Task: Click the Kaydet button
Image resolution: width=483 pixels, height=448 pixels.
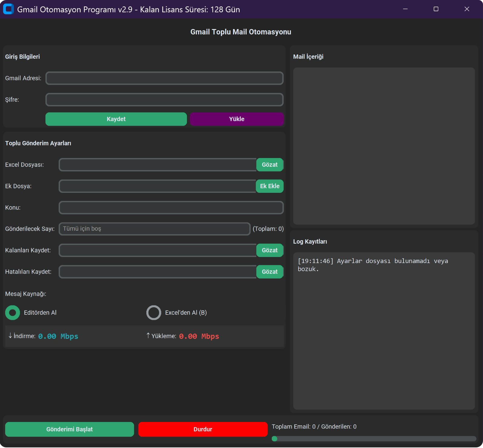Action: pos(116,119)
